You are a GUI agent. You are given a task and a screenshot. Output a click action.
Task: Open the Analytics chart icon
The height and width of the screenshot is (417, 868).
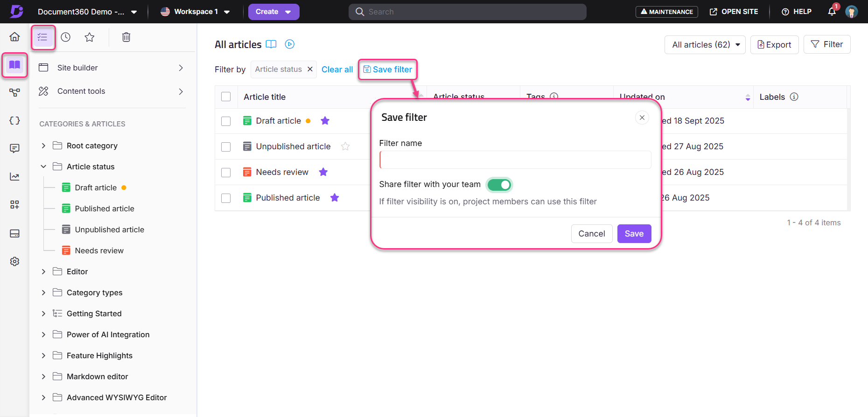click(x=14, y=177)
